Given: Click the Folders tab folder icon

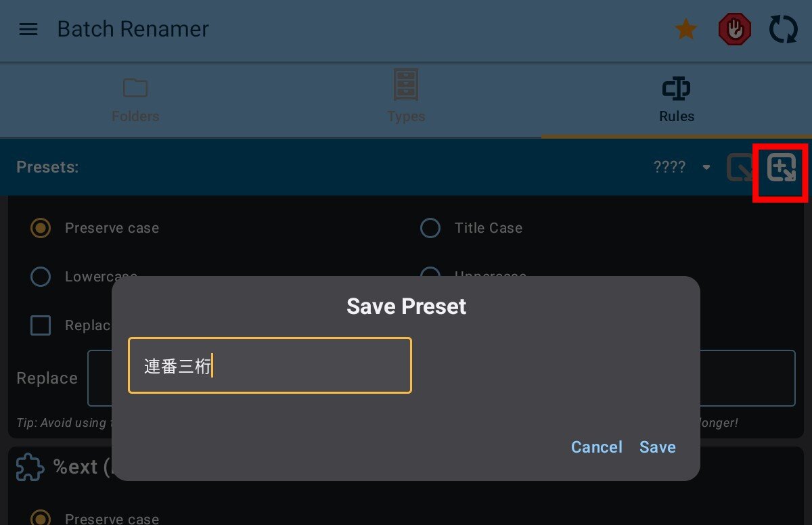Looking at the screenshot, I should [135, 88].
